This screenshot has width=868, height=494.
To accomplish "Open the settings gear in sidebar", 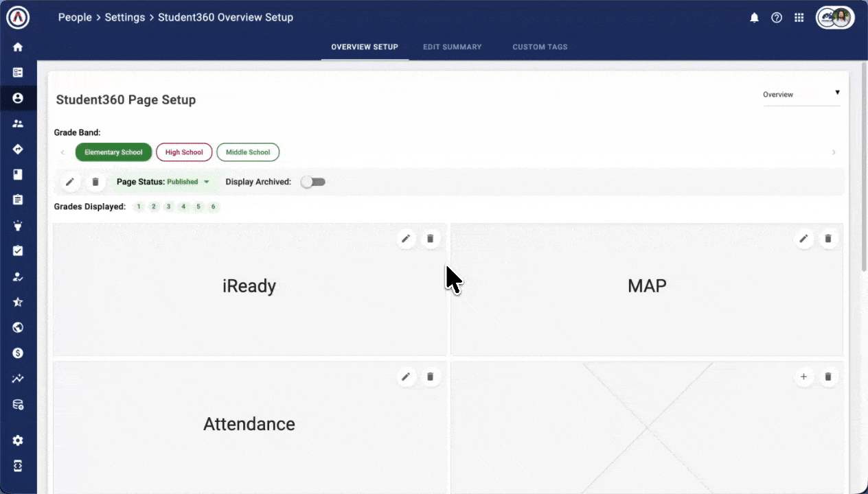I will 18,440.
